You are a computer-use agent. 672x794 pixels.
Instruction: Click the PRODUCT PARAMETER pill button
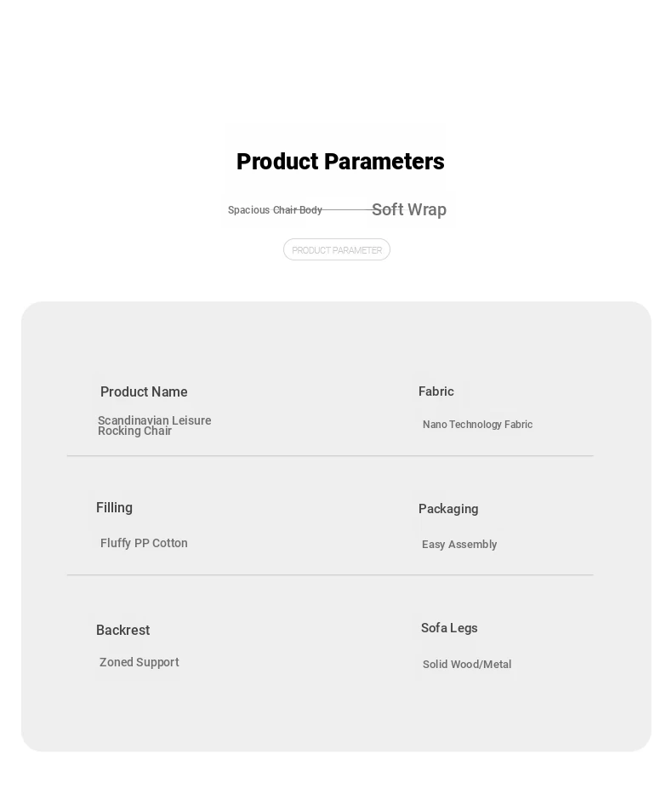337,249
